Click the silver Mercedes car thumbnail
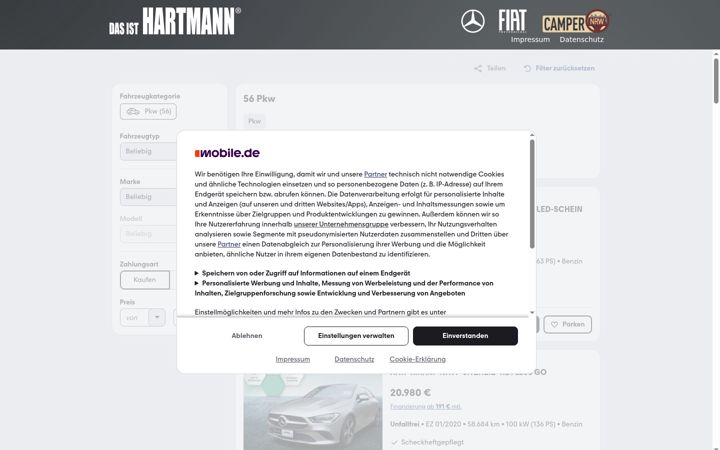This screenshot has width=720, height=450. point(313,411)
